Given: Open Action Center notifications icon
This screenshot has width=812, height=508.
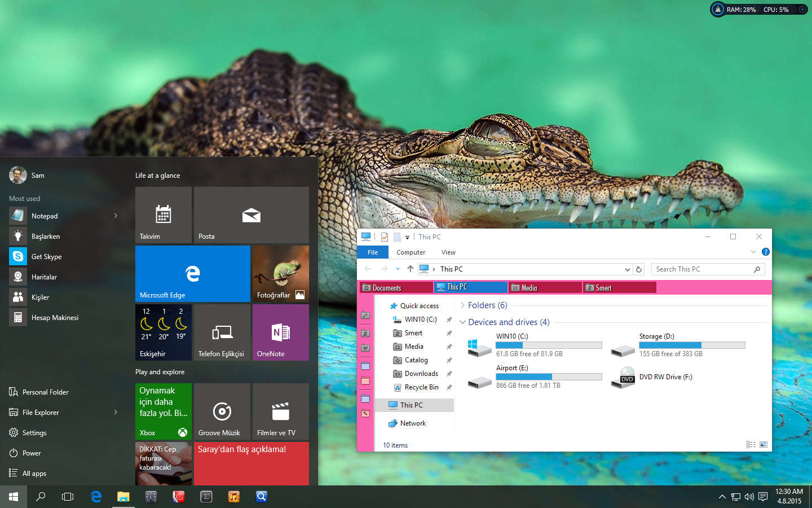Looking at the screenshot, I should coord(763,497).
